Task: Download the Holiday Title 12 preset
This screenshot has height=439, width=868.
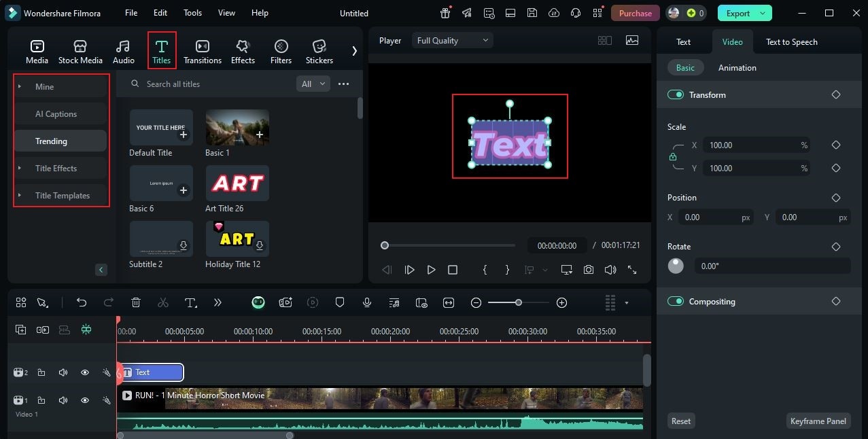Action: pos(259,245)
